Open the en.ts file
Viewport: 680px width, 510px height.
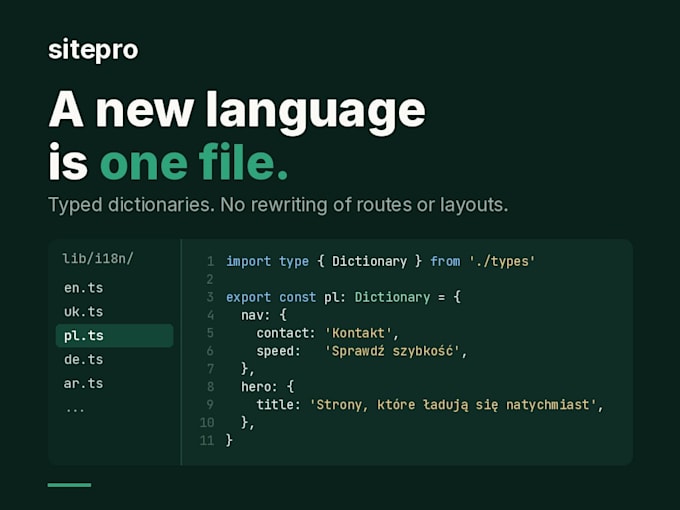tap(84, 288)
